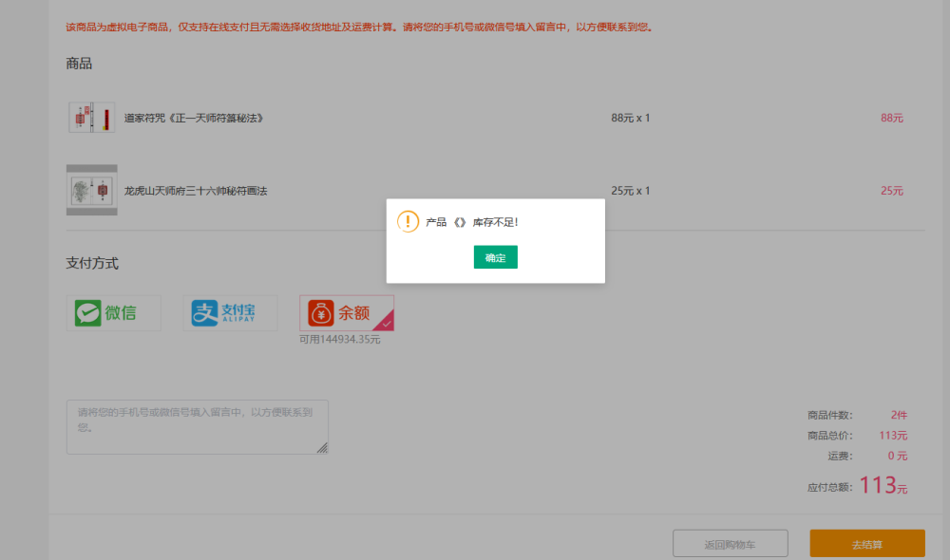
Task: Confirm the stock shortage dialog with 确定
Action: click(495, 257)
